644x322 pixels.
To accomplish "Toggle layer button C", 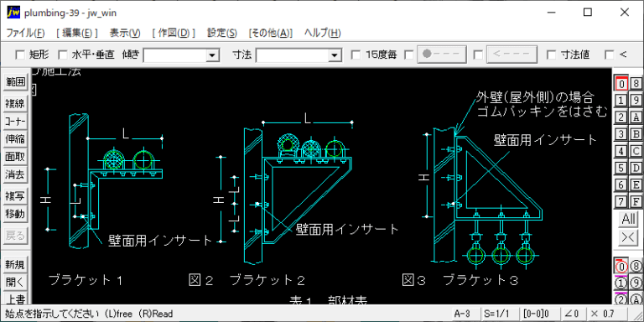I will tap(636, 151).
